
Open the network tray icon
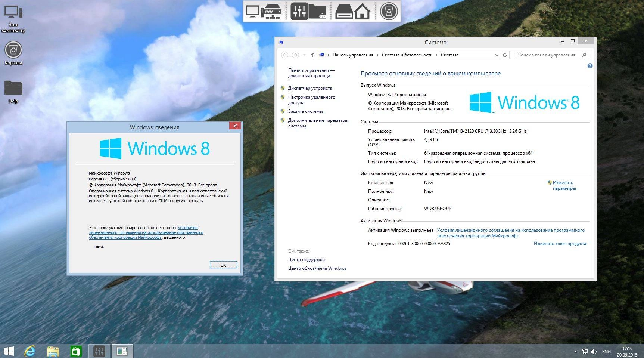pos(585,352)
